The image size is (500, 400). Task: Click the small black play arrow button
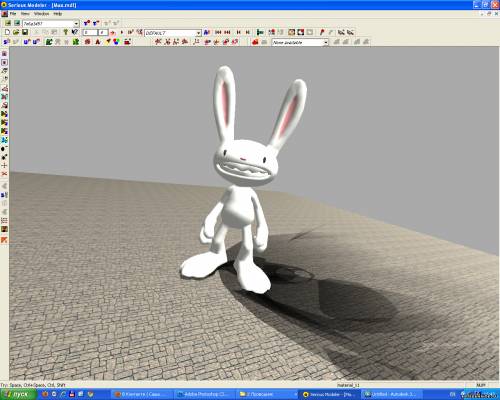point(122,32)
